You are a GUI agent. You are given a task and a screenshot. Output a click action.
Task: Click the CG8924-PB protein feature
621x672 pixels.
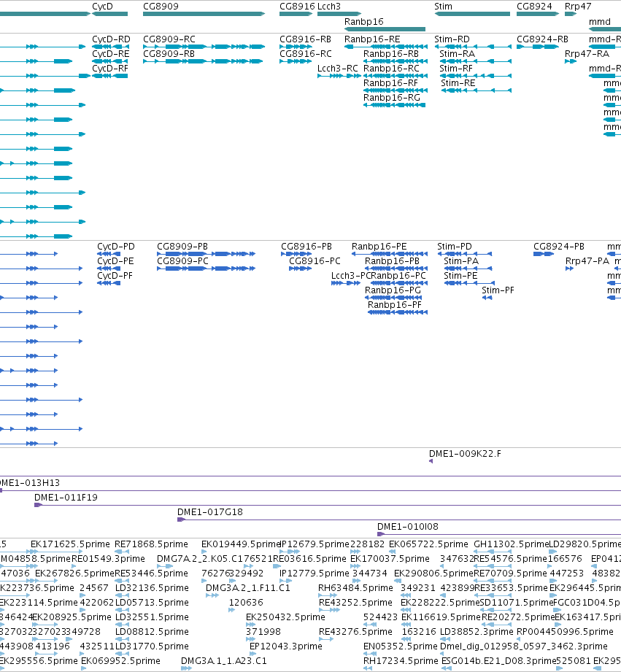(544, 254)
